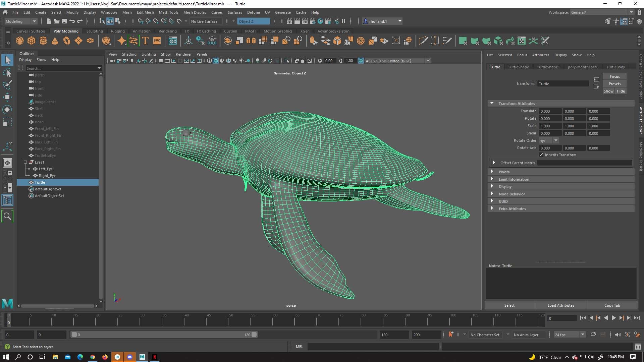Select the Polygon Sphere creation tool
Image resolution: width=644 pixels, height=362 pixels.
19,41
